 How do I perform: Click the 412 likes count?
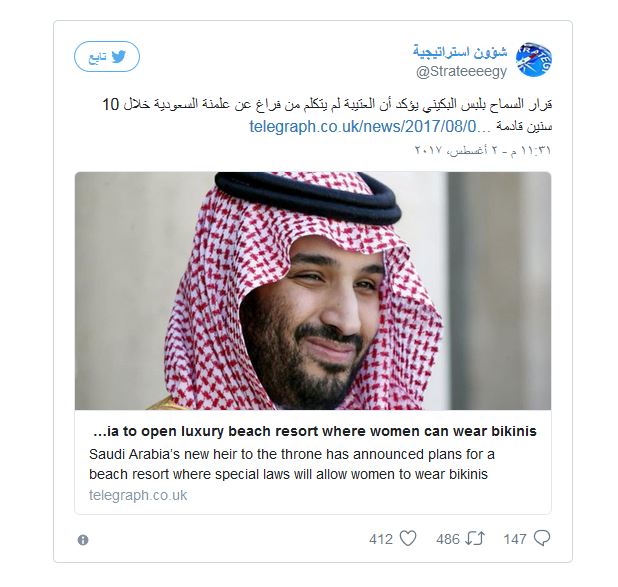pyautogui.click(x=381, y=539)
